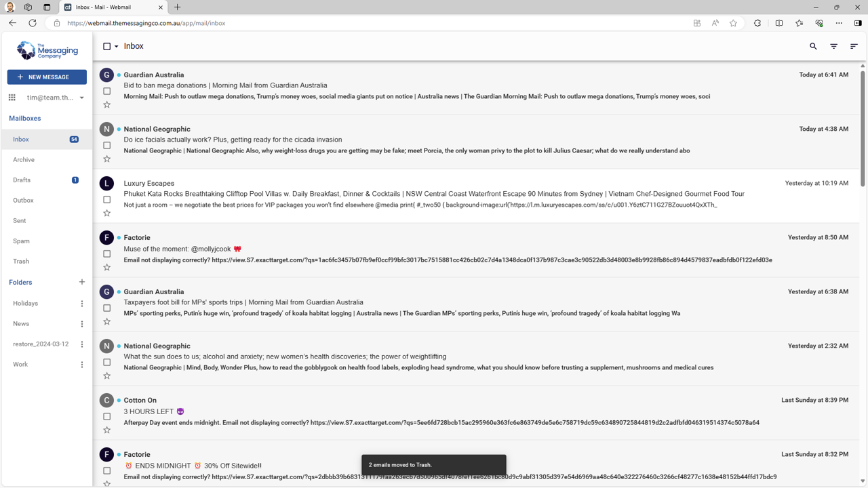Open the Holidays folder
Image resolution: width=868 pixels, height=488 pixels.
coord(25,304)
